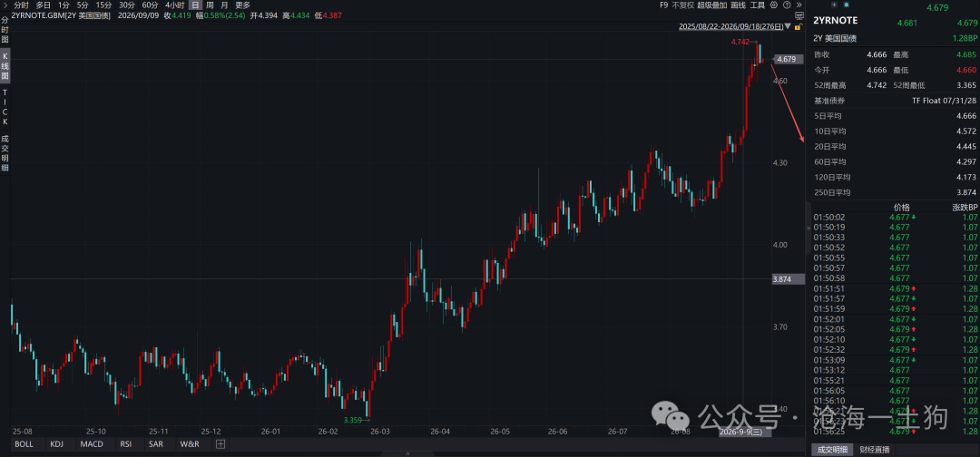
Task: Click the date range 2025/08/22-2026/09/18 link
Action: 730,26
